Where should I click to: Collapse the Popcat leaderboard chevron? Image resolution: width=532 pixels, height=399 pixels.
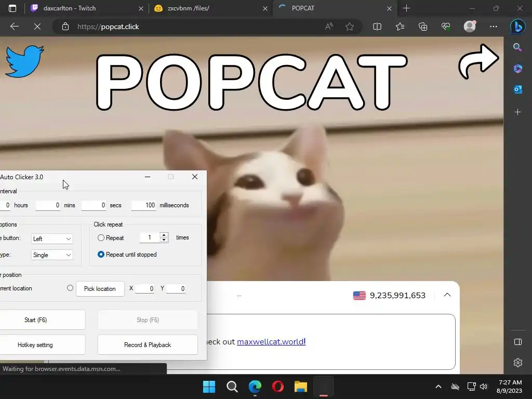(447, 295)
